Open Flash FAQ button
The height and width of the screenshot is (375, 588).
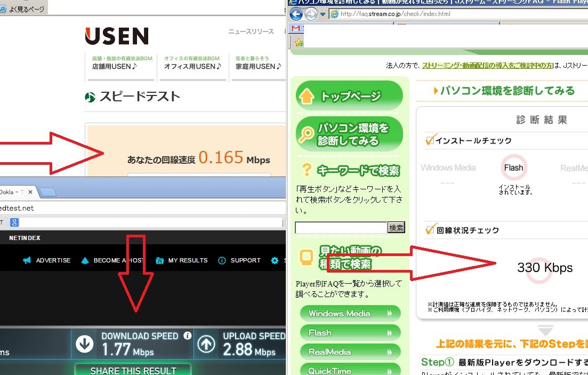[351, 333]
